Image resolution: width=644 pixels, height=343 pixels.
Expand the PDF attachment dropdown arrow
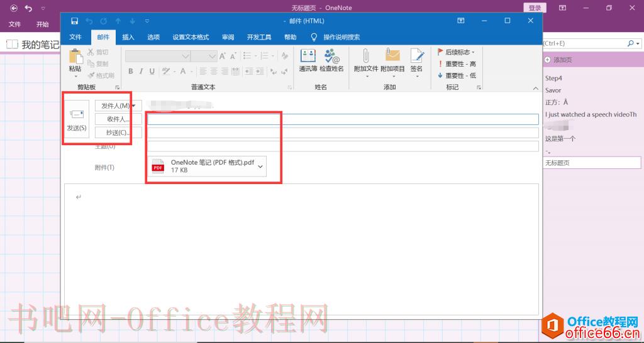coord(260,166)
